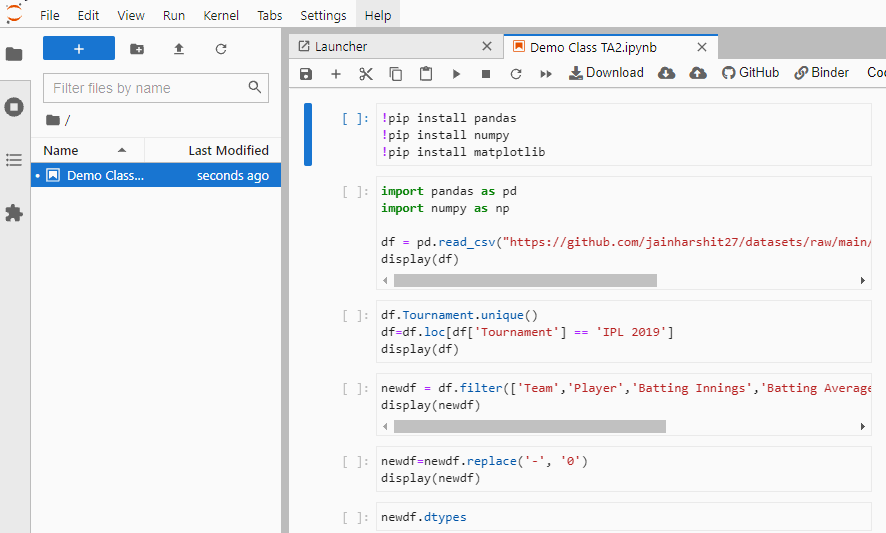The height and width of the screenshot is (533, 886).
Task: Refresh the file list
Action: click(x=221, y=49)
